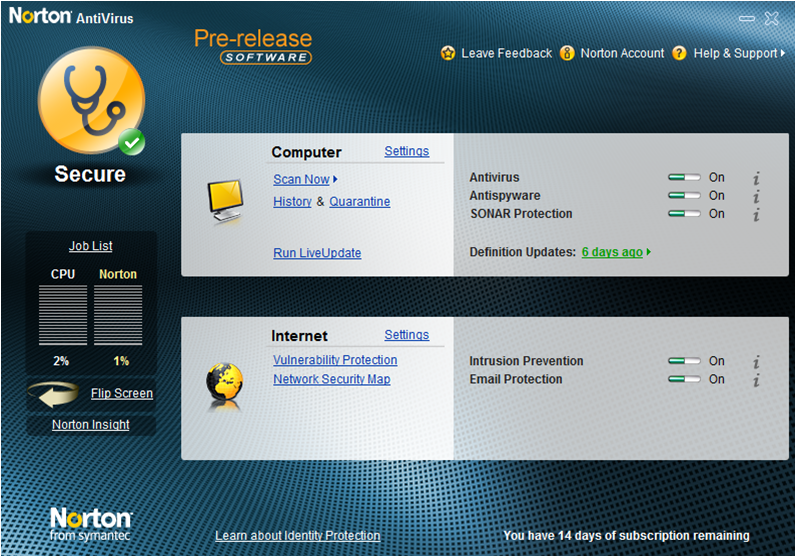
Task: Open the History link
Action: (x=292, y=202)
